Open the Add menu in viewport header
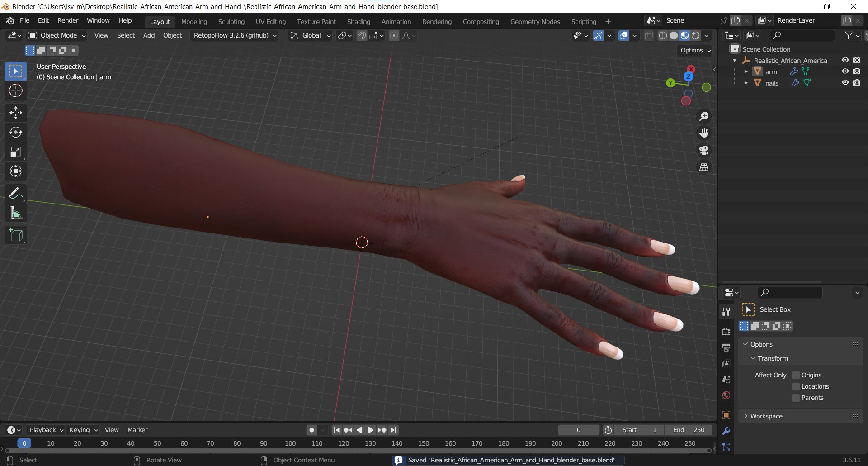 pyautogui.click(x=149, y=35)
